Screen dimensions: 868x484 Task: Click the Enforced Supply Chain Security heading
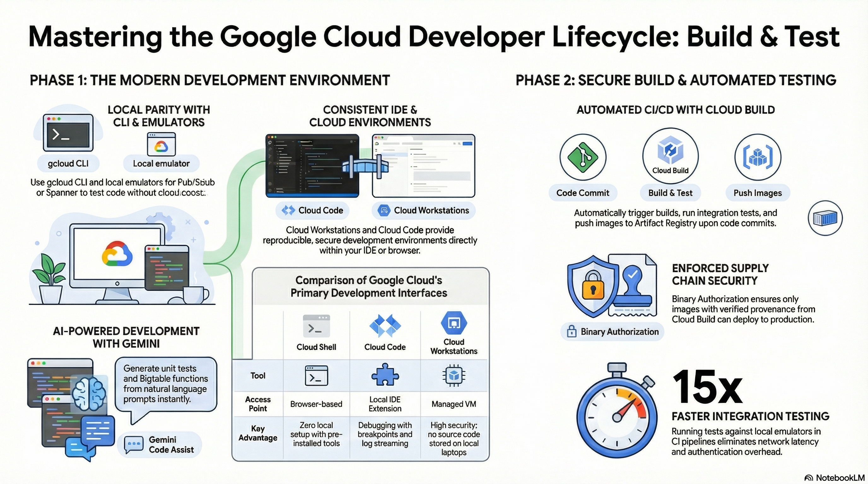(720, 274)
